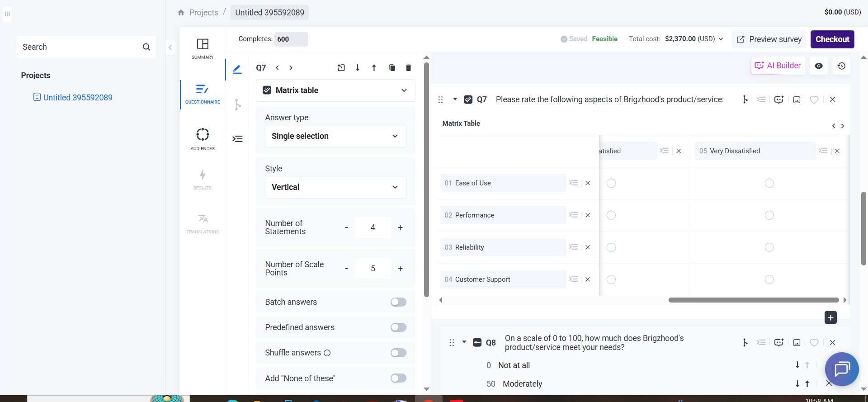Image resolution: width=868 pixels, height=402 pixels.
Task: Select the edit pencil tab icon
Action: click(x=237, y=69)
